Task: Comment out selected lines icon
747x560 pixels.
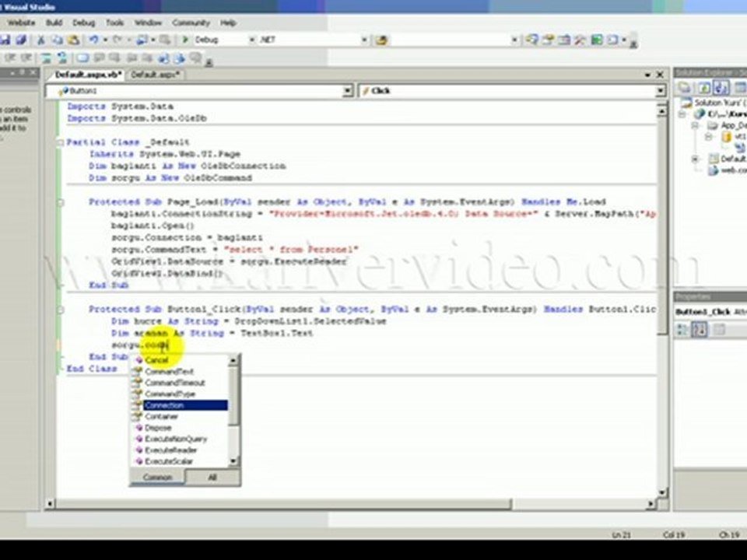Action: click(46, 58)
